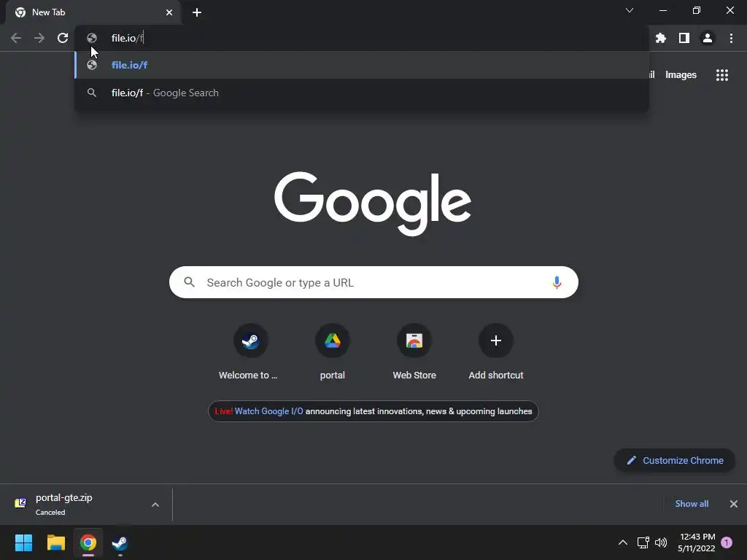
Task: Open the network tray icon
Action: (643, 542)
